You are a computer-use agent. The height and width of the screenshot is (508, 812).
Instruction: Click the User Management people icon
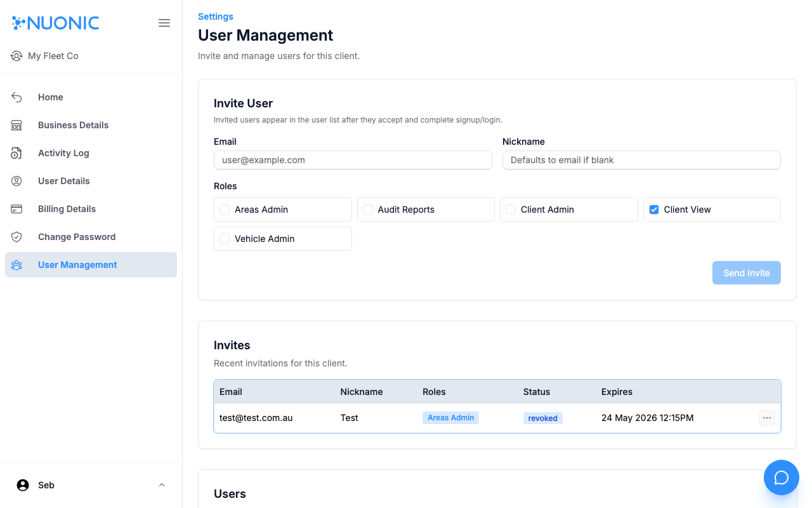16,265
